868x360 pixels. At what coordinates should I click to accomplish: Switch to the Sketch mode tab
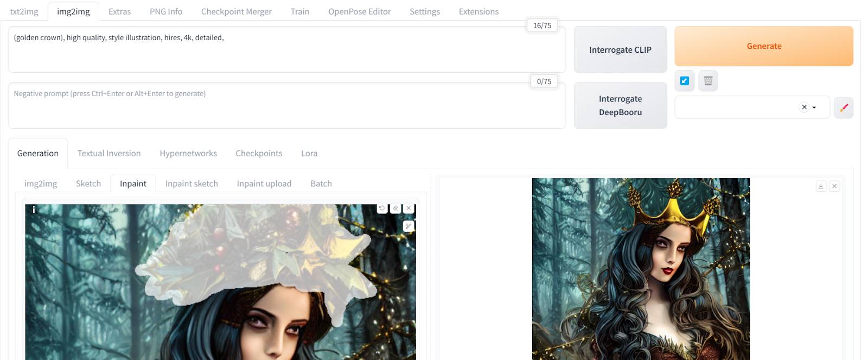[x=88, y=184]
